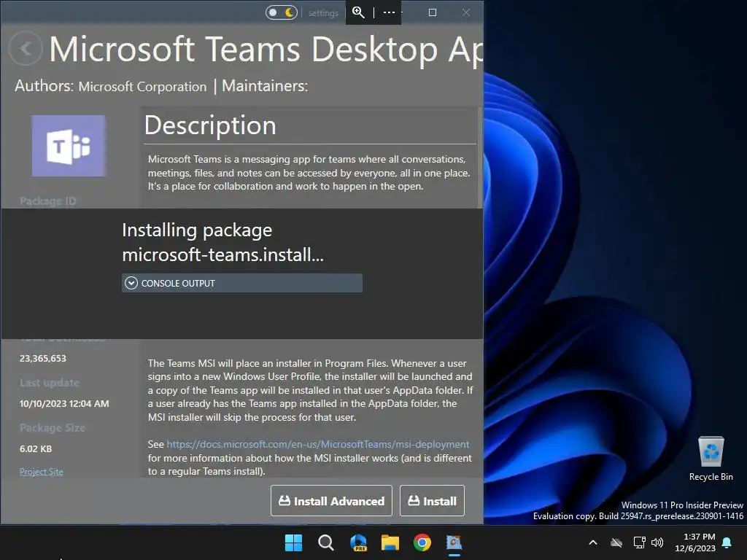Click the Chocolatey GUI taskbar icon
This screenshot has height=560, width=747.
point(454,542)
